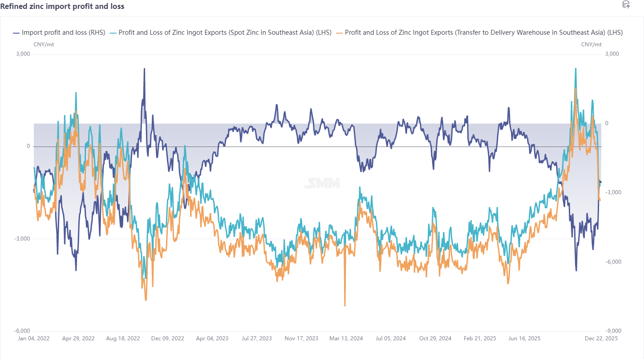Viewport: 644px width, 359px height.
Task: Click the Dec 22, 2025 date label
Action: [x=601, y=339]
